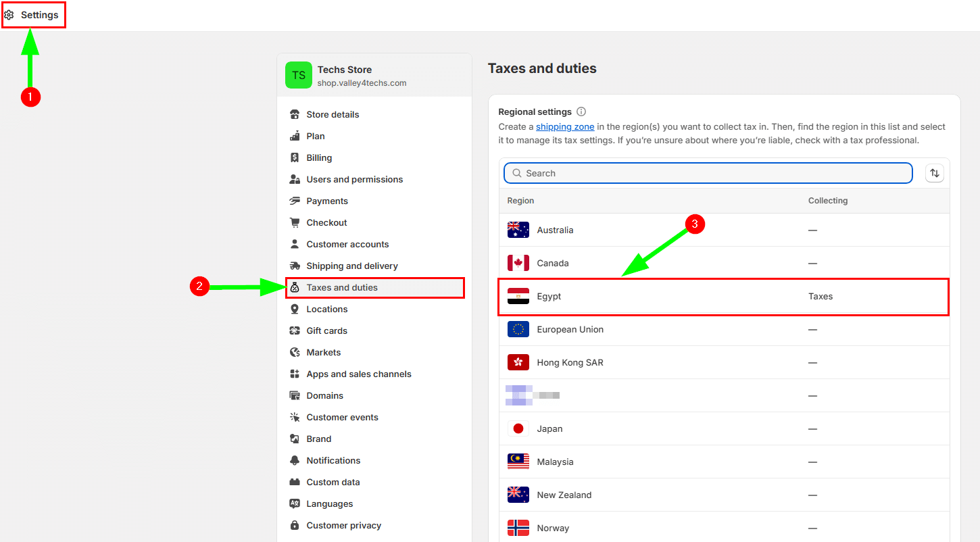Click the Payments hand icon
This screenshot has width=980, height=542.
coord(295,201)
